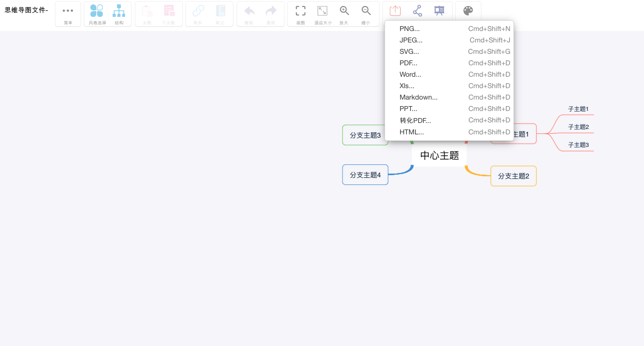The height and width of the screenshot is (346, 644).
Task: Start presentation mode via the podium icon
Action: pos(439,10)
